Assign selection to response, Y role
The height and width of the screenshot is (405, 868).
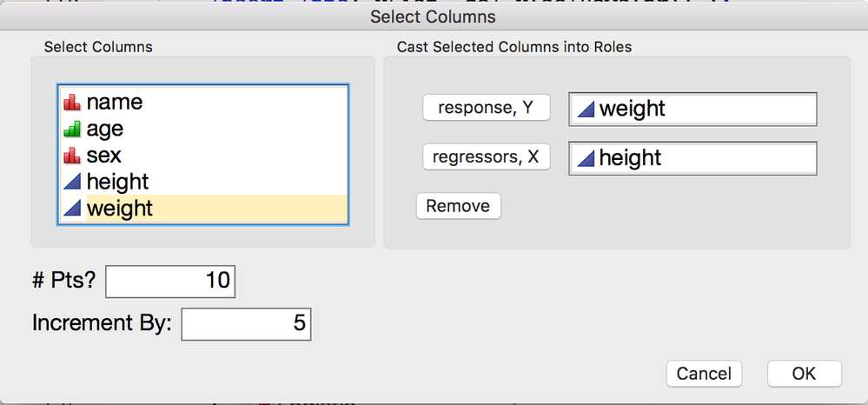point(486,108)
